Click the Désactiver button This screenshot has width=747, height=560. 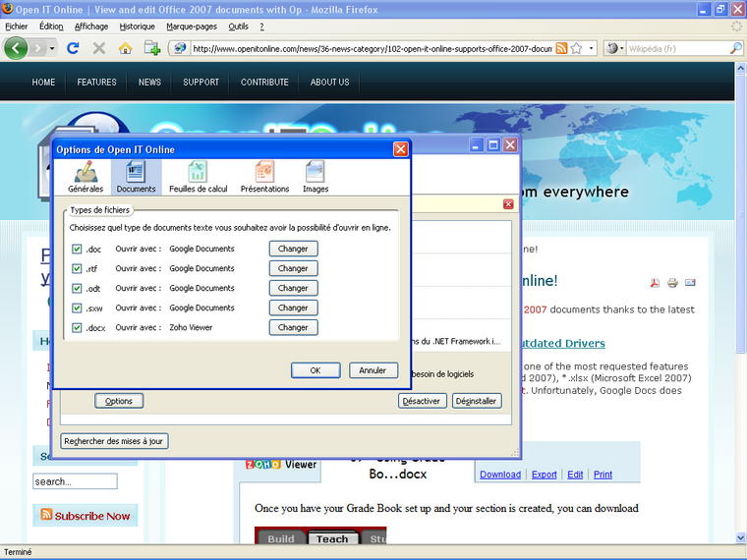(422, 401)
